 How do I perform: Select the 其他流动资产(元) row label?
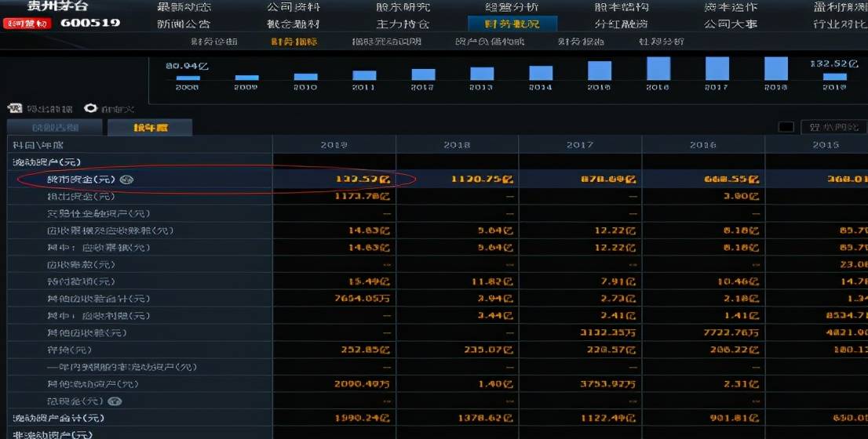93,383
